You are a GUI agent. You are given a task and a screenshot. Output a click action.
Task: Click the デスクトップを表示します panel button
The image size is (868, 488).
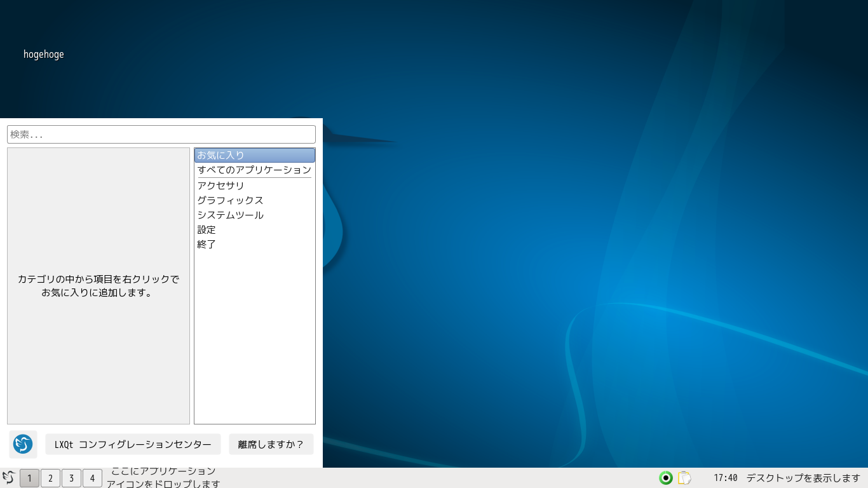click(803, 478)
